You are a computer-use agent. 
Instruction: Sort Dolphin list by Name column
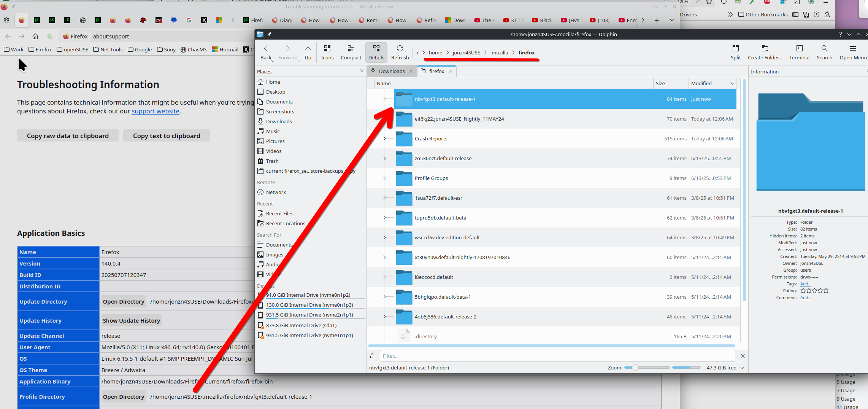(513, 83)
